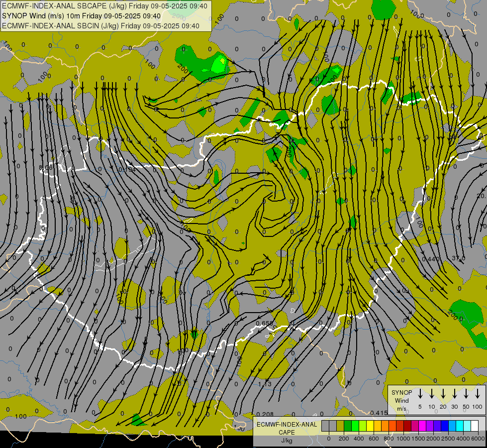
Task: Pick the pale cyan swatch above 4000 J/kg
Action: 467,426
